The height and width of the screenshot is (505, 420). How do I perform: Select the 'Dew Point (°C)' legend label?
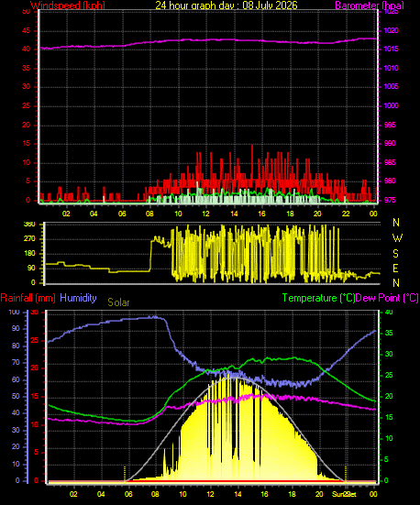click(x=387, y=298)
